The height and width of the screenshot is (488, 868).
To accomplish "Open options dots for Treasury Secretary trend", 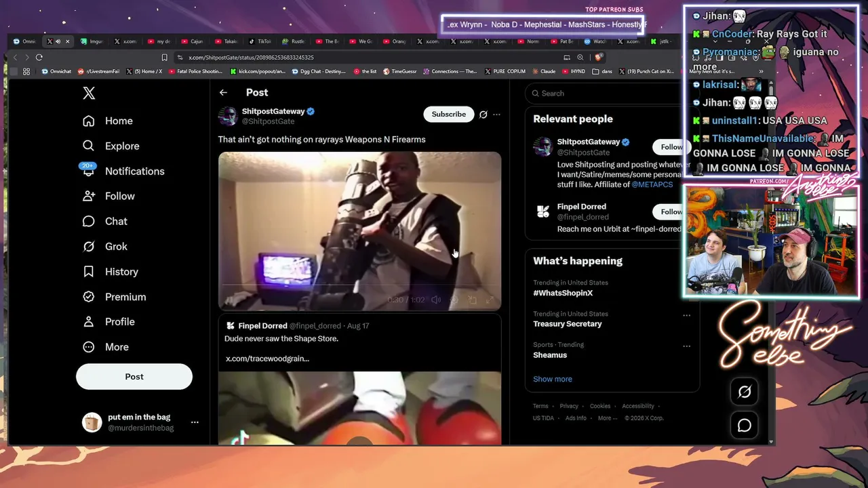I will [686, 315].
